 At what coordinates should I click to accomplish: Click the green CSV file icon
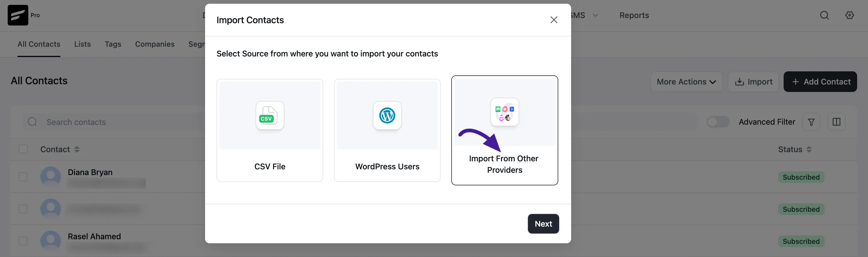(x=270, y=115)
